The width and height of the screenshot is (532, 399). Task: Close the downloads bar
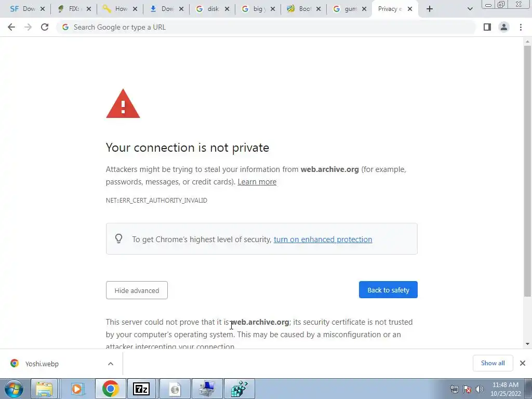[x=523, y=363]
